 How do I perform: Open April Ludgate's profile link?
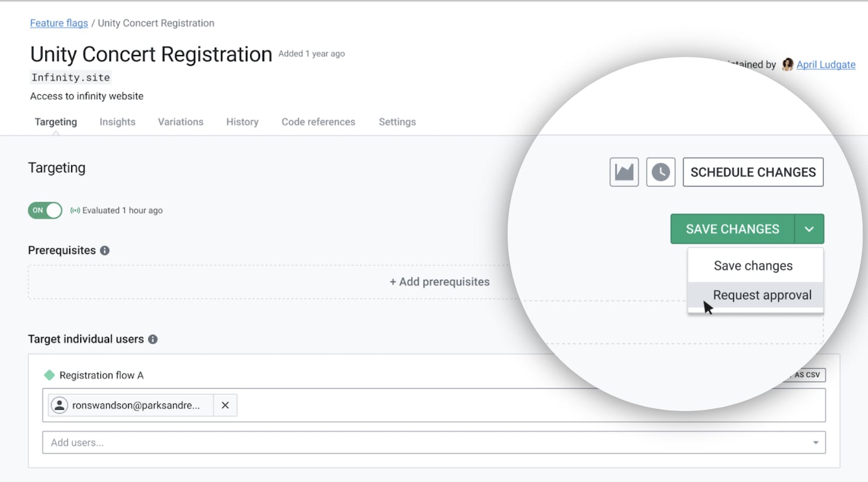[x=826, y=65]
